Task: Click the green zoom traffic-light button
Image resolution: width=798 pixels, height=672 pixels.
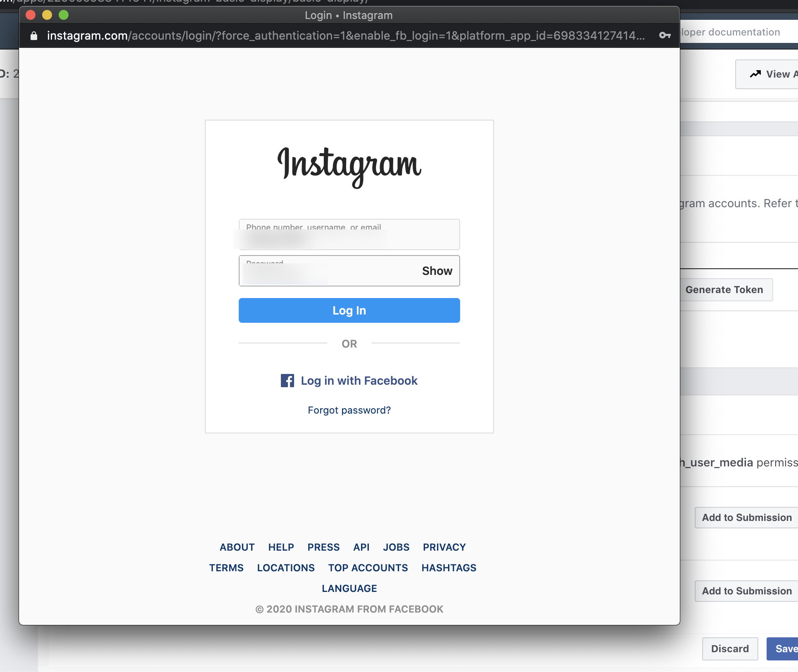Action: coord(64,15)
